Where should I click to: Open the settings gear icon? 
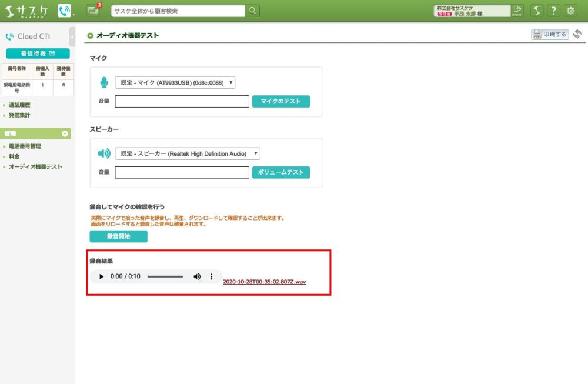click(x=570, y=11)
